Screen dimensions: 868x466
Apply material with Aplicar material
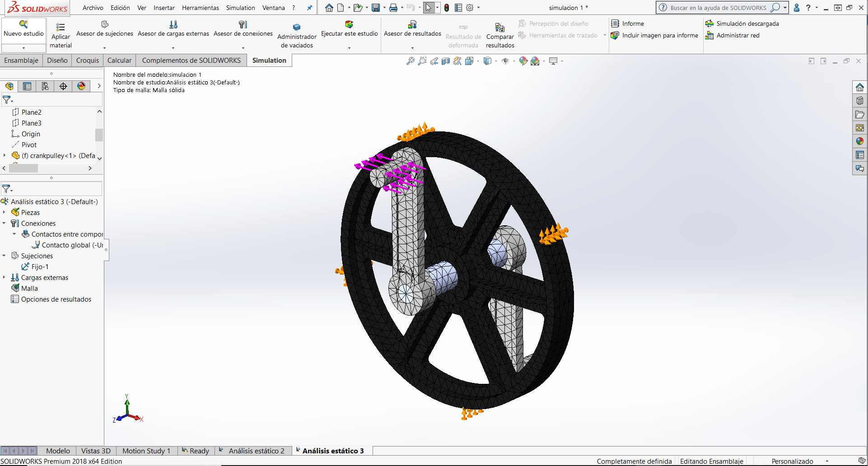pos(61,36)
